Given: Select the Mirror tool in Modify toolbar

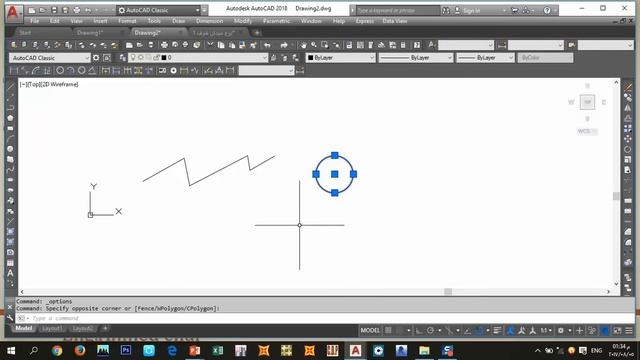Looking at the screenshot, I should coord(628,107).
